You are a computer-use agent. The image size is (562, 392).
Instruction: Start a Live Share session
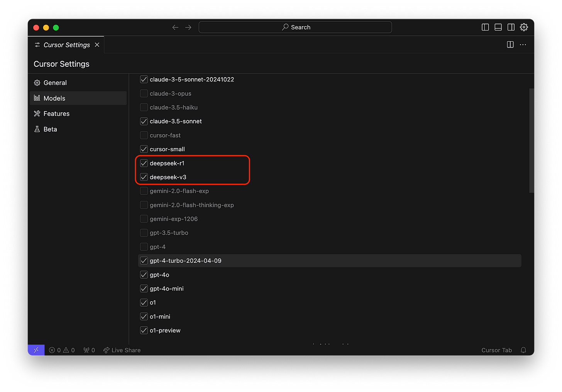tap(122, 350)
